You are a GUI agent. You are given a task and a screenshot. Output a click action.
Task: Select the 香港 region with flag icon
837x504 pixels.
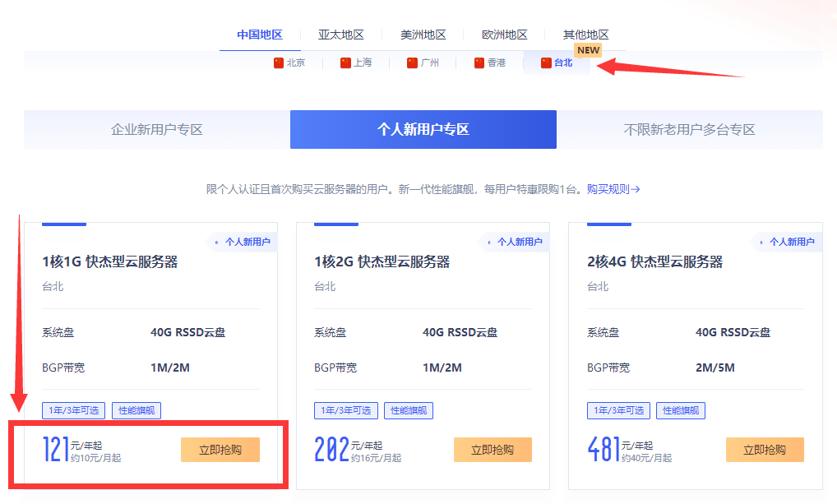pyautogui.click(x=490, y=62)
